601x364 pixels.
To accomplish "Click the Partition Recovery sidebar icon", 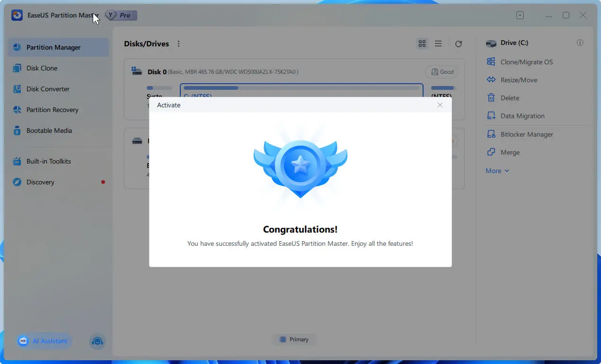I will 17,110.
